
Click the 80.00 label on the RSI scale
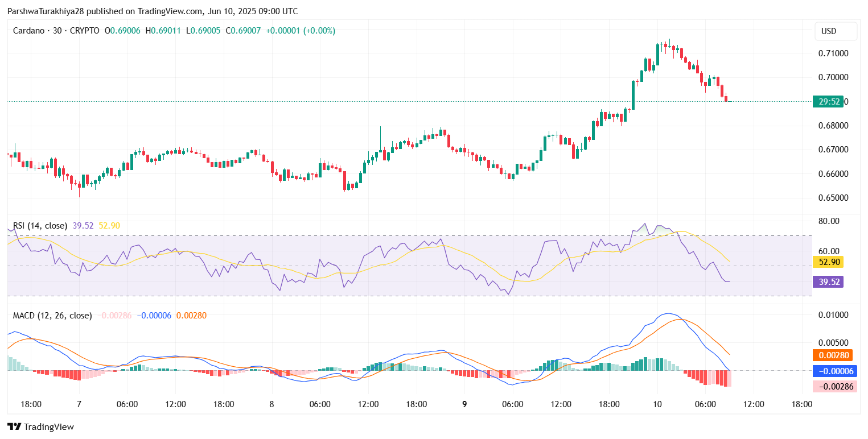pos(829,221)
